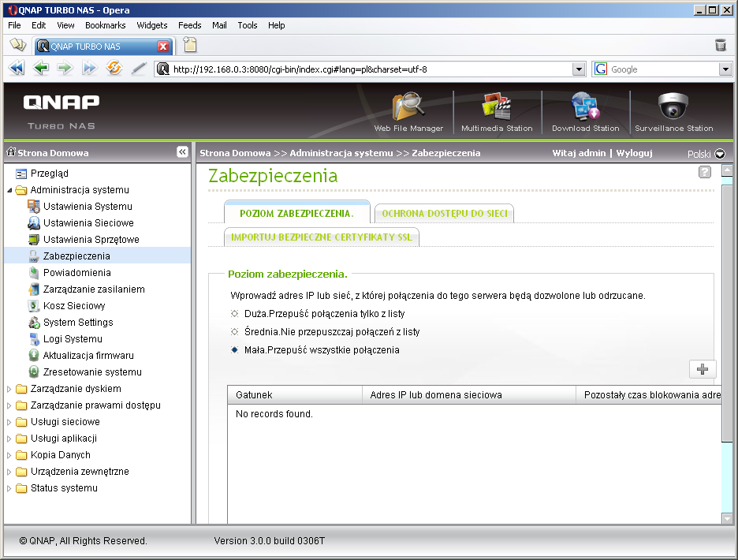
Task: Go forward with the green forward arrow
Action: 65,69
